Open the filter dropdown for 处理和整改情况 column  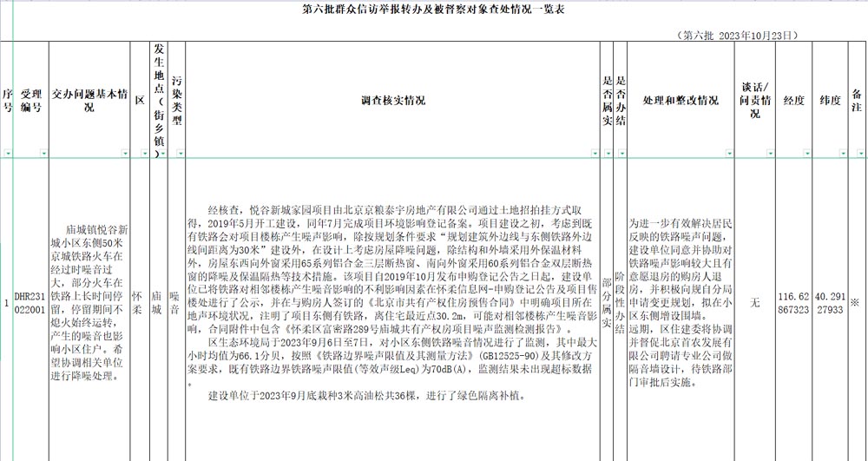coord(730,154)
